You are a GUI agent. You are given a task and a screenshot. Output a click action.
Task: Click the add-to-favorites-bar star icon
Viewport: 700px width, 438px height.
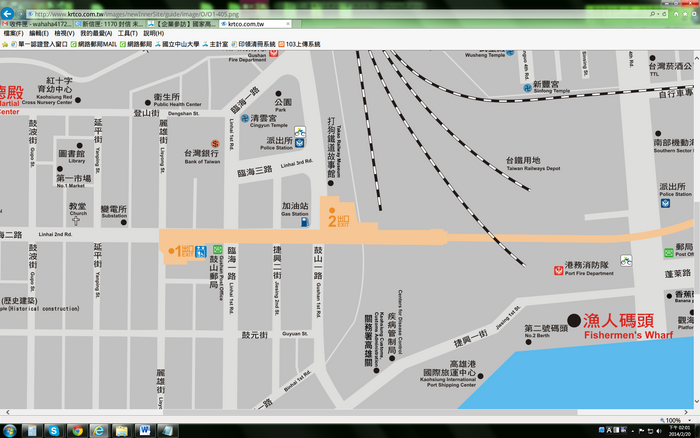(5, 44)
